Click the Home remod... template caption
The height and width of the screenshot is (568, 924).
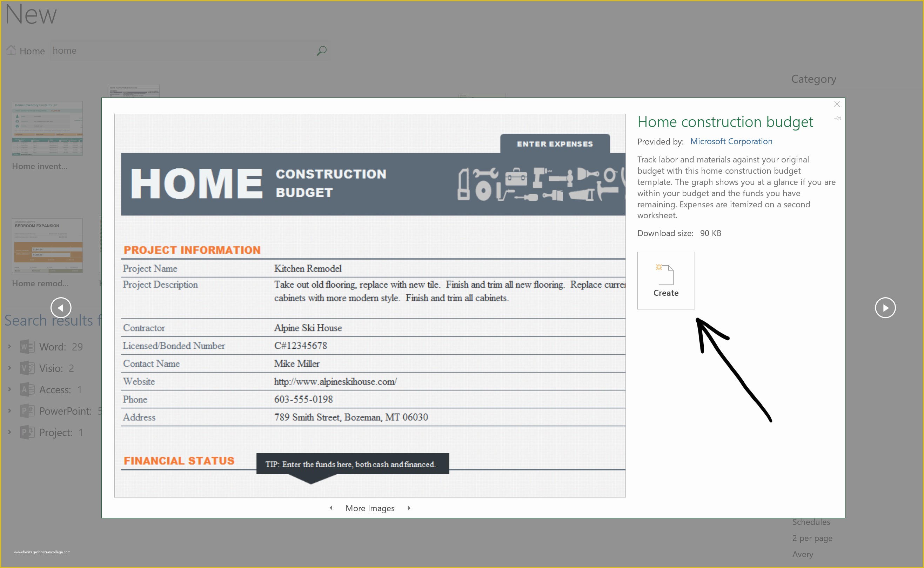(x=40, y=283)
